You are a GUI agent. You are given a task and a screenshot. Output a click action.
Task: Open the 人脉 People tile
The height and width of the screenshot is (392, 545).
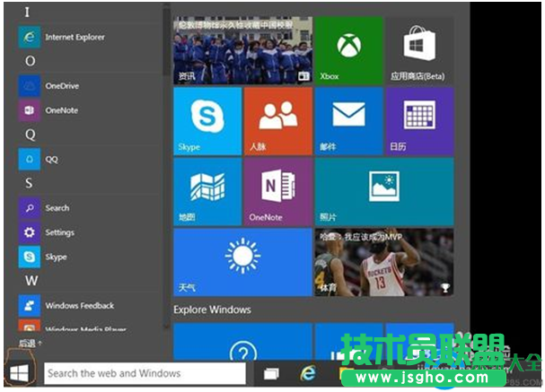point(278,121)
